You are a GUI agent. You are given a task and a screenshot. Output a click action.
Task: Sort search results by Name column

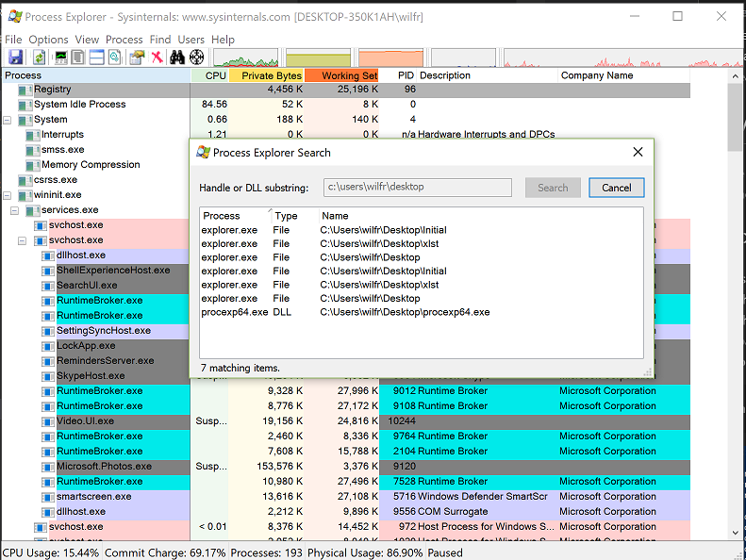(481, 216)
